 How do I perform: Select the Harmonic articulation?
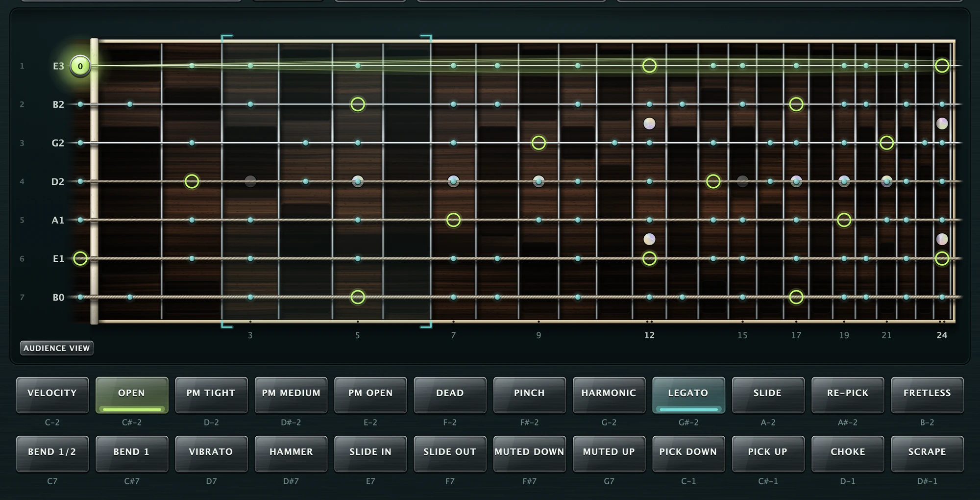click(609, 395)
